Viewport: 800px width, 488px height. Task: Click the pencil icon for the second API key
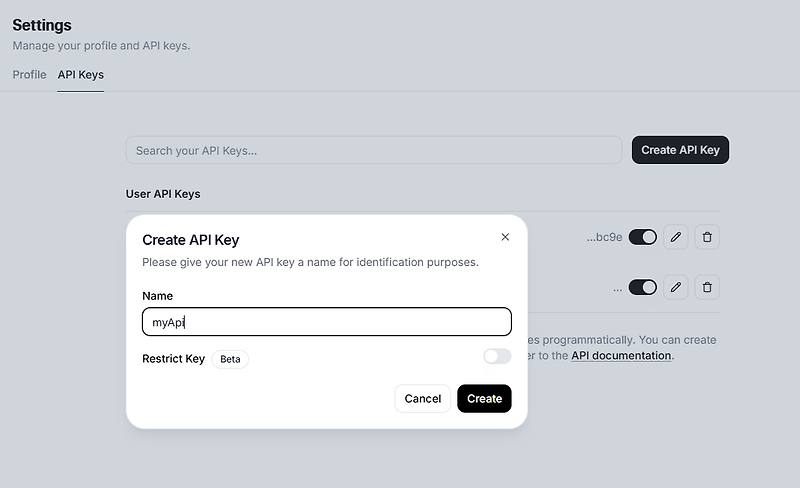[x=676, y=287]
